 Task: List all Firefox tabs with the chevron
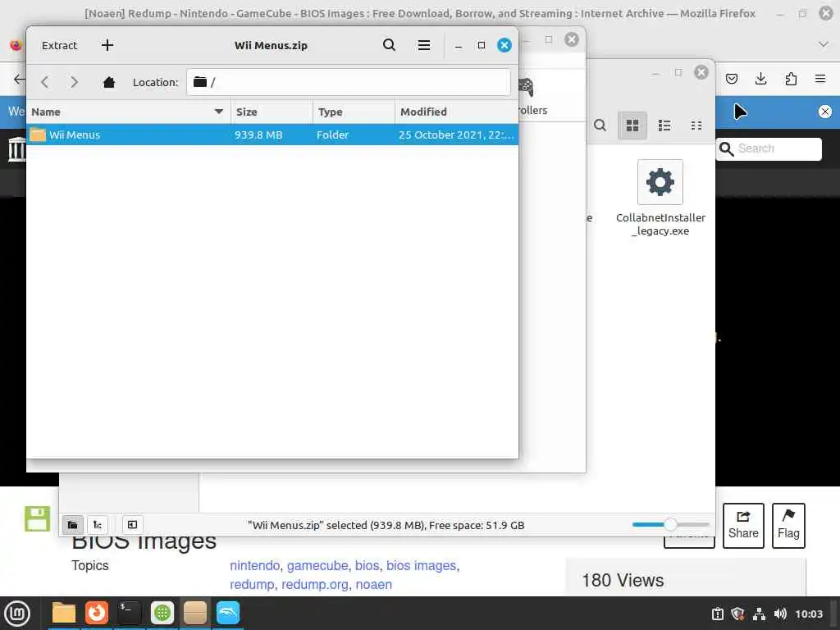point(824,44)
